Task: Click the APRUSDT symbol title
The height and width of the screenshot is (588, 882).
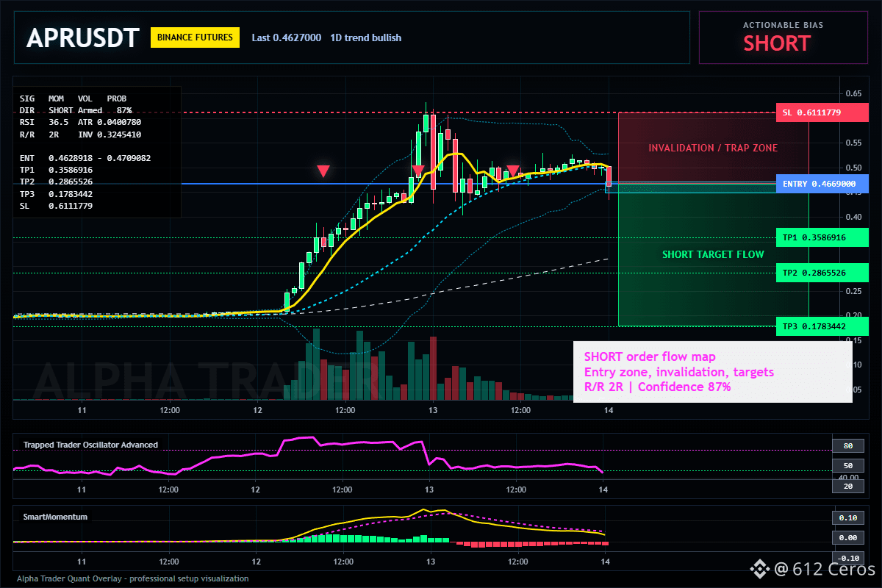Action: 82,38
